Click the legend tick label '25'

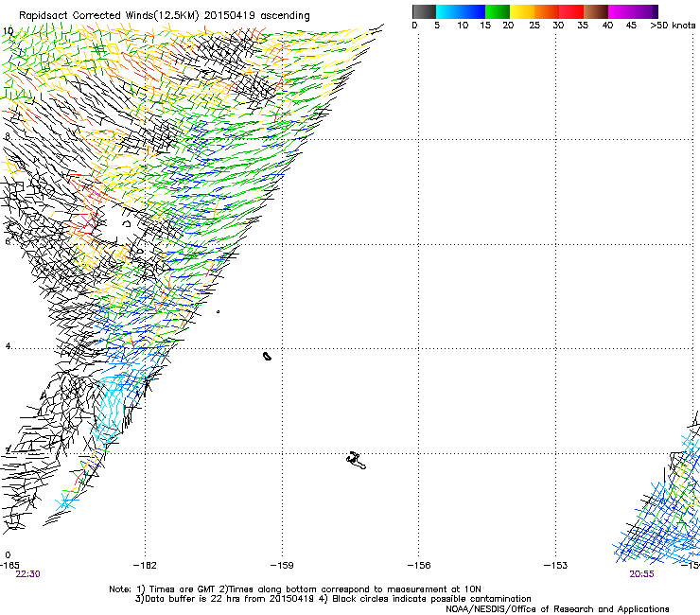(534, 26)
